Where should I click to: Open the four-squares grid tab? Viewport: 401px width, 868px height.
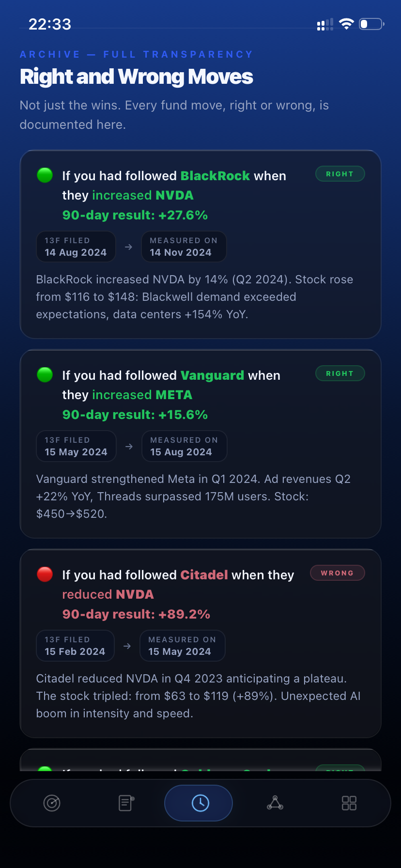(349, 803)
